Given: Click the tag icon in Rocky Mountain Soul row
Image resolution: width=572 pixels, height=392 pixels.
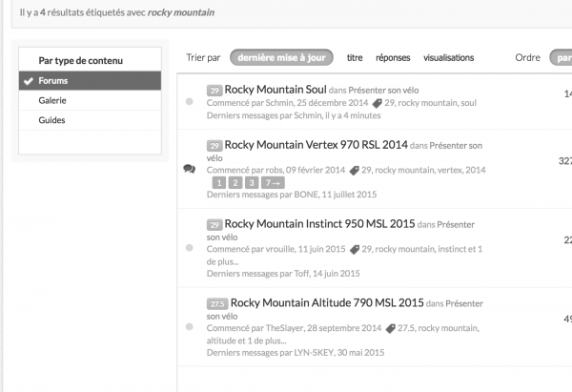Looking at the screenshot, I should (378, 104).
